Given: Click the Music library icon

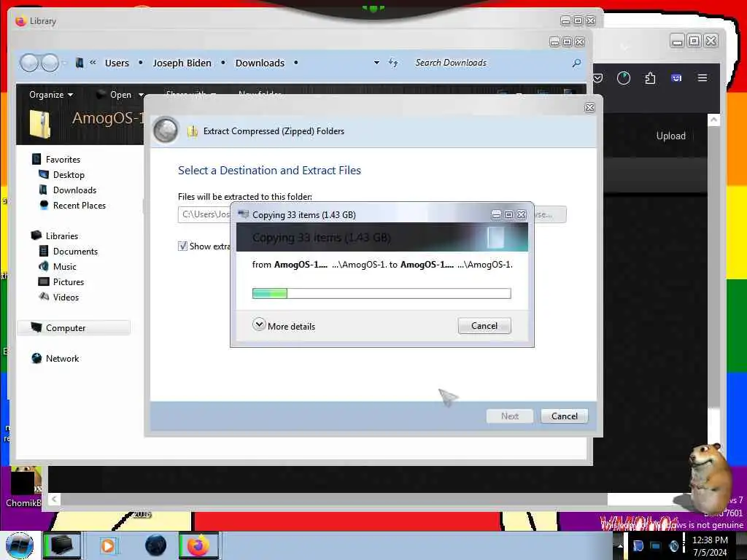Looking at the screenshot, I should 43,265.
